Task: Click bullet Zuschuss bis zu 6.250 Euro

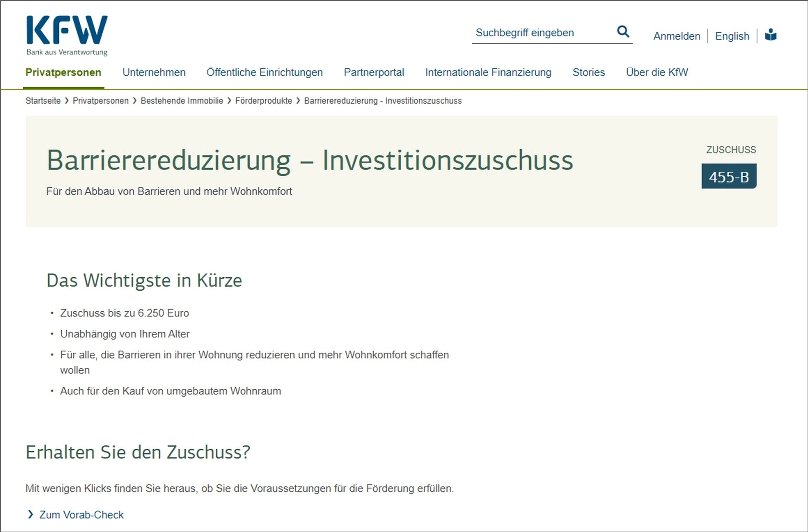Action: coord(124,313)
